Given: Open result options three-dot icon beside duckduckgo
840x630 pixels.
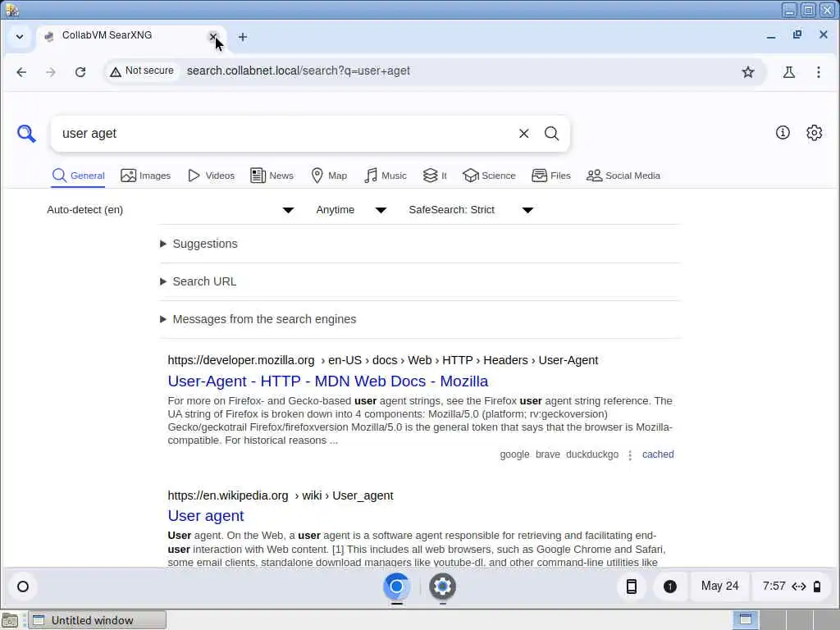Looking at the screenshot, I should pyautogui.click(x=630, y=454).
